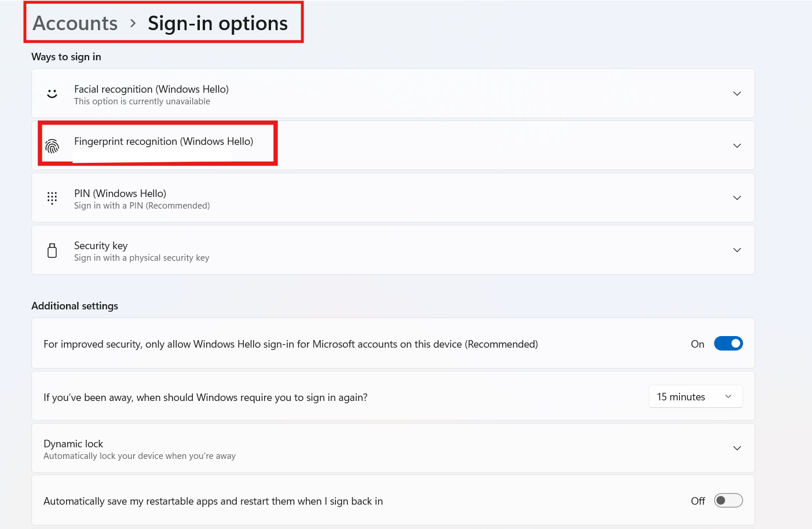Click the fingerprint icon
812x529 pixels.
pos(52,146)
